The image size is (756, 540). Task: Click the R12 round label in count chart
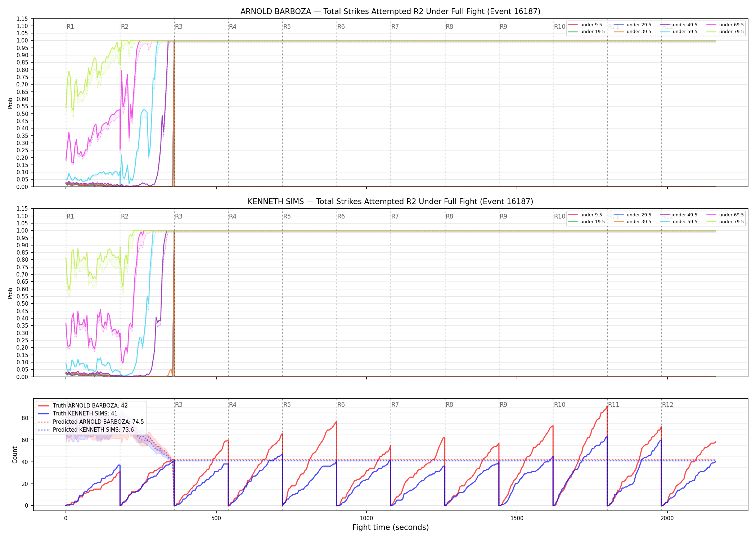point(667,405)
